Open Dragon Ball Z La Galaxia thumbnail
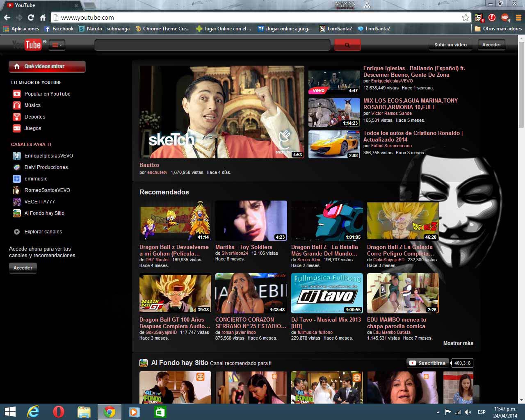Screen dimensions: 525x420 tap(403, 221)
